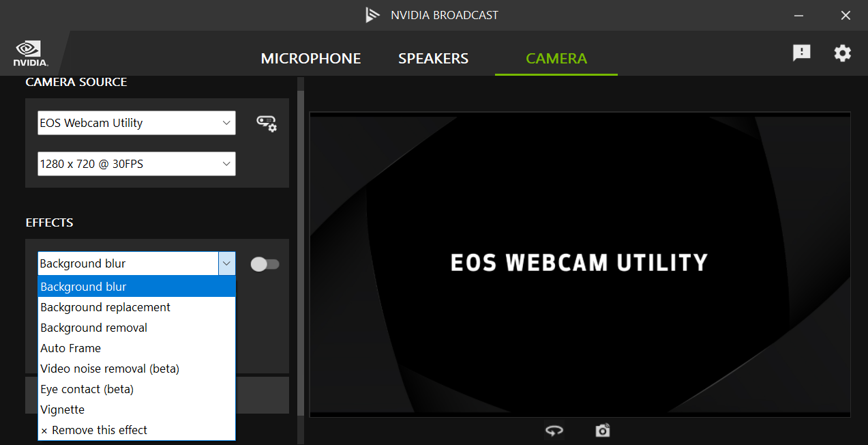The image size is (868, 445).
Task: Click the feedback speech bubble icon
Action: click(x=801, y=53)
